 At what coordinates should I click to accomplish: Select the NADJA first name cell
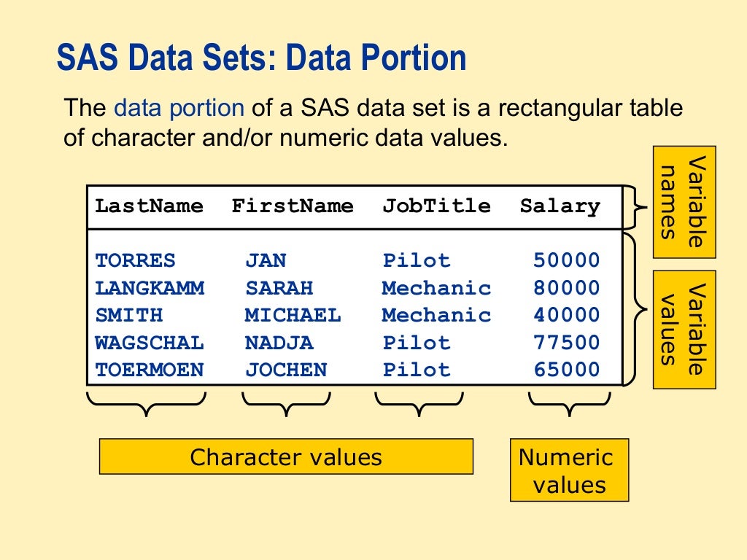279,343
